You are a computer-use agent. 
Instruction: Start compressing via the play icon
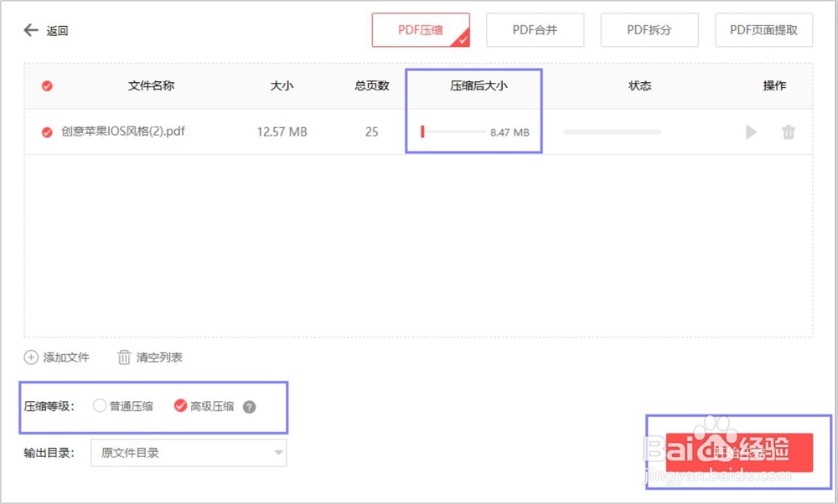coord(751,131)
